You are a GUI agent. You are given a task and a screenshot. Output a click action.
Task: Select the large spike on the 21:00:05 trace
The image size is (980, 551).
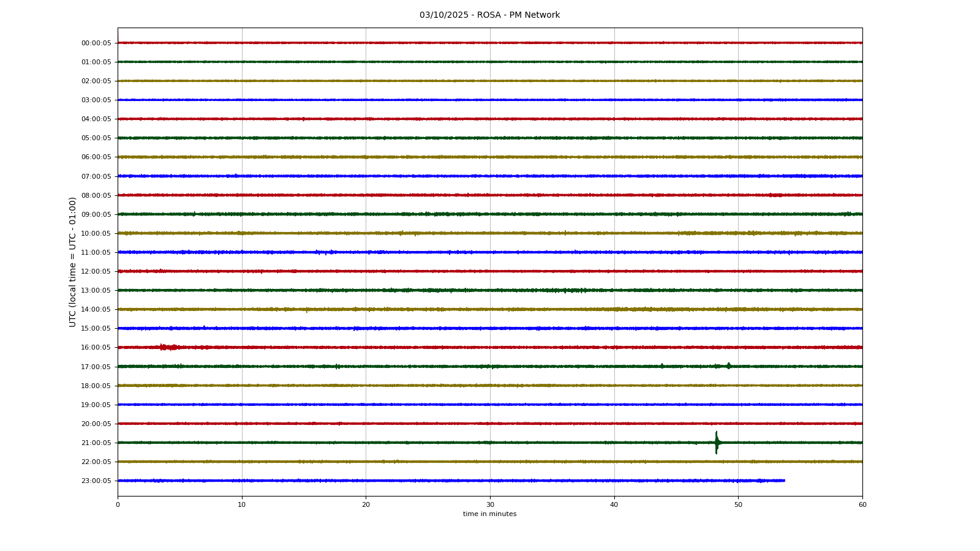coord(716,442)
